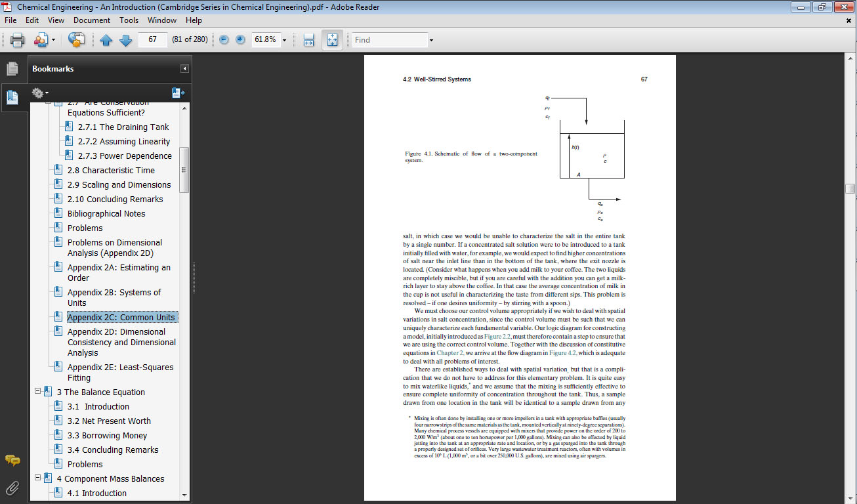The width and height of the screenshot is (857, 504).
Task: Collapse the '3 The Balance Equation' bookmark
Action: click(38, 392)
